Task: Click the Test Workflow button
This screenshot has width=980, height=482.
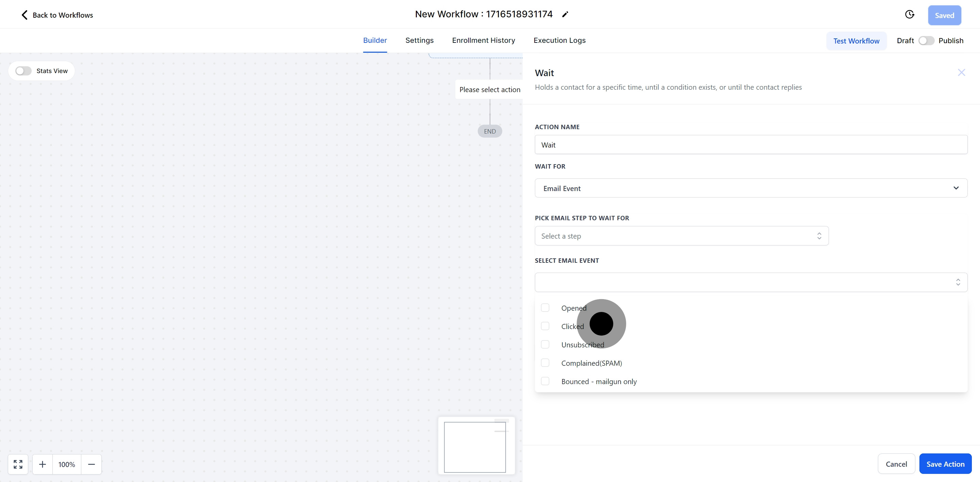Action: (856, 41)
